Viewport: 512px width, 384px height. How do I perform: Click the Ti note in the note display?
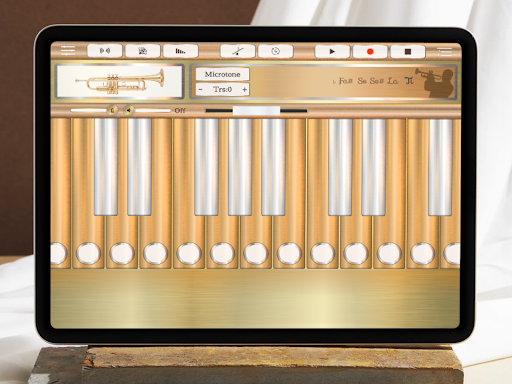[x=409, y=80]
